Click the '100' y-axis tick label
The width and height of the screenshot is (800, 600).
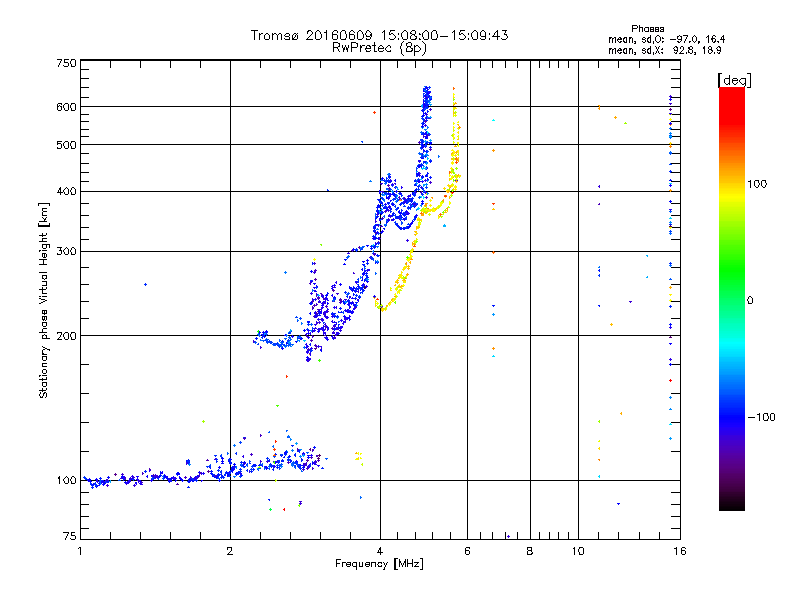(67, 481)
